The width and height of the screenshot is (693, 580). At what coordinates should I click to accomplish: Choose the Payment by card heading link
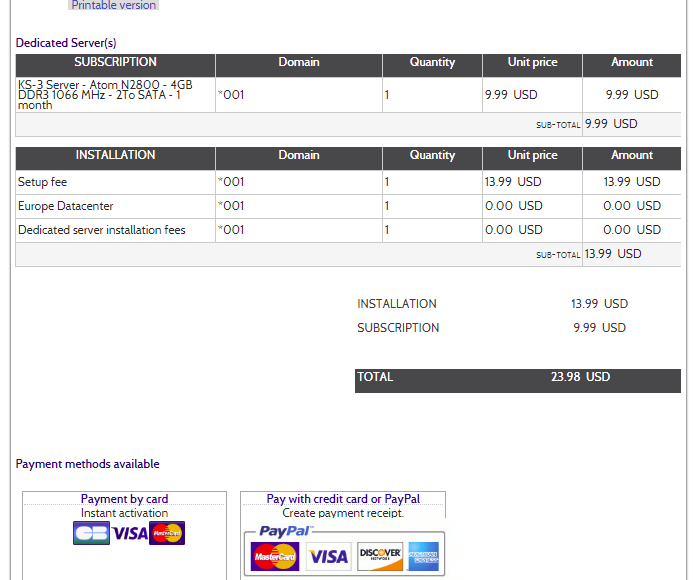point(124,499)
